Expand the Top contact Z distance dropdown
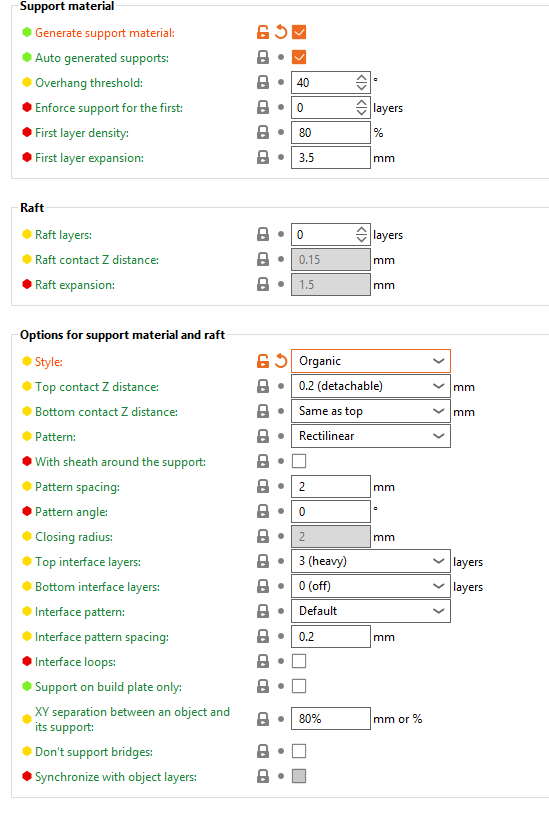 pos(371,386)
